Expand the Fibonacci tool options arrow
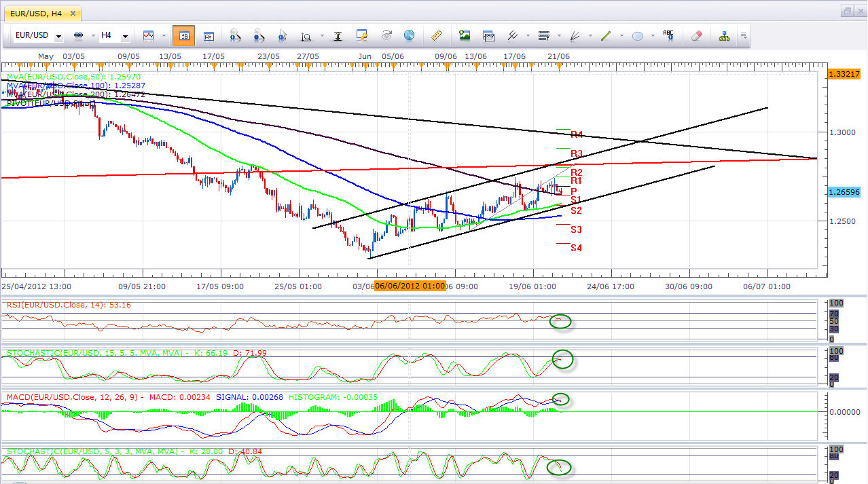The height and width of the screenshot is (484, 868). point(558,36)
